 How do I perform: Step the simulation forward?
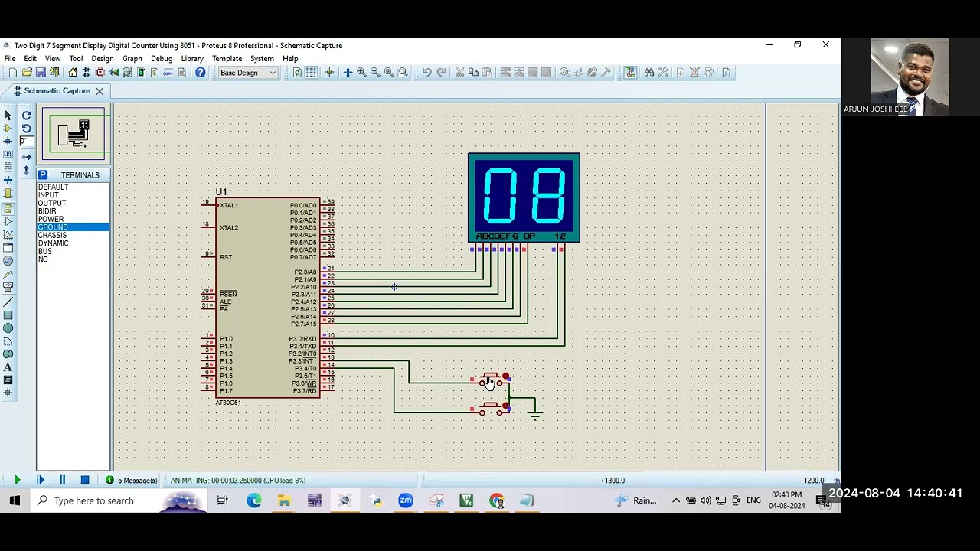click(40, 481)
